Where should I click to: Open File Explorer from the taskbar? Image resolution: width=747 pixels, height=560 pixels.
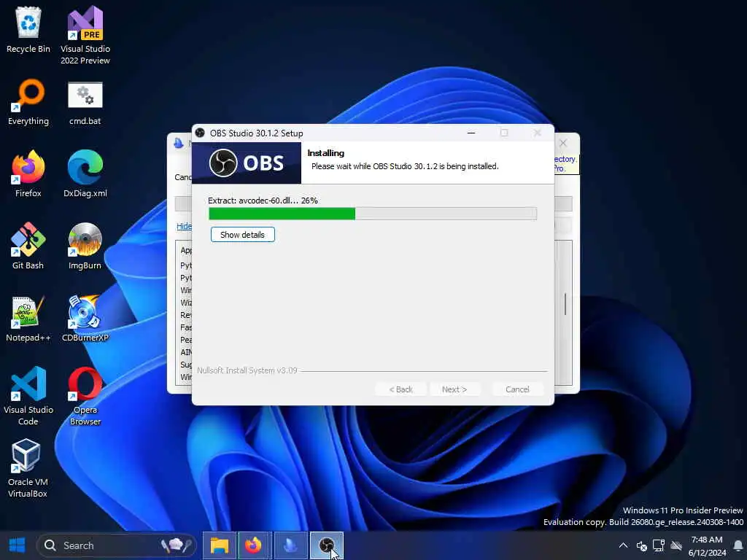coord(220,545)
